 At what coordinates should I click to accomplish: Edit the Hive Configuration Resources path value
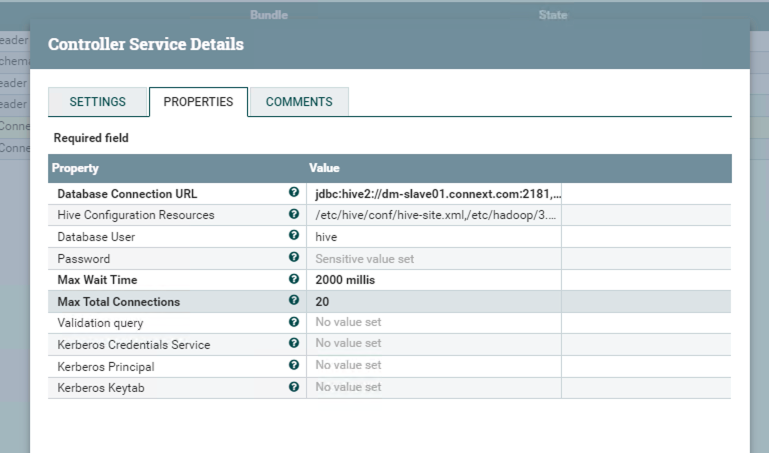436,215
